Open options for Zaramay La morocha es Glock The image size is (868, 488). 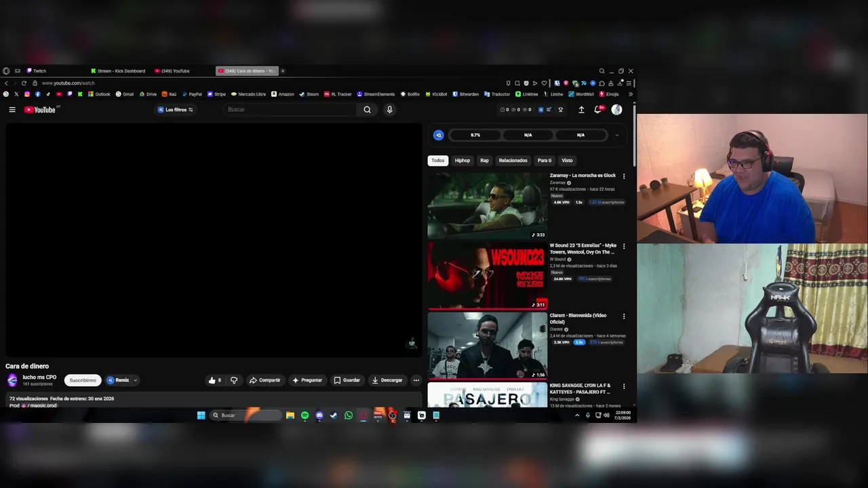point(624,176)
